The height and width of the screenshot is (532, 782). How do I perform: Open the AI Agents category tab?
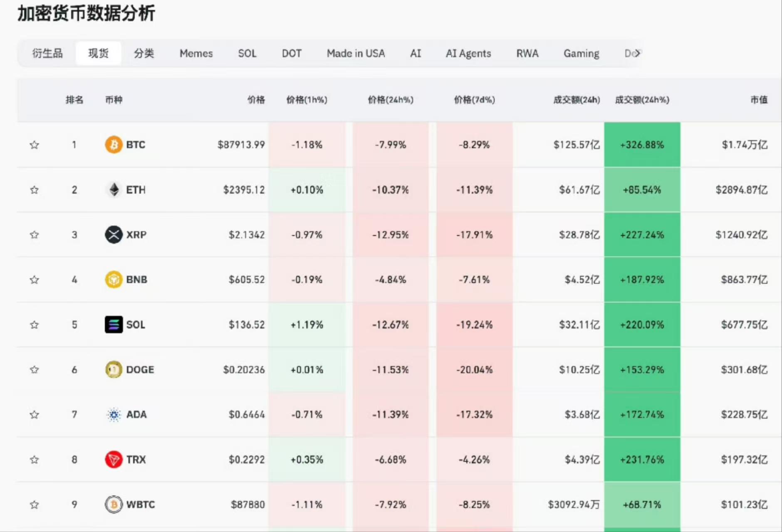point(468,53)
